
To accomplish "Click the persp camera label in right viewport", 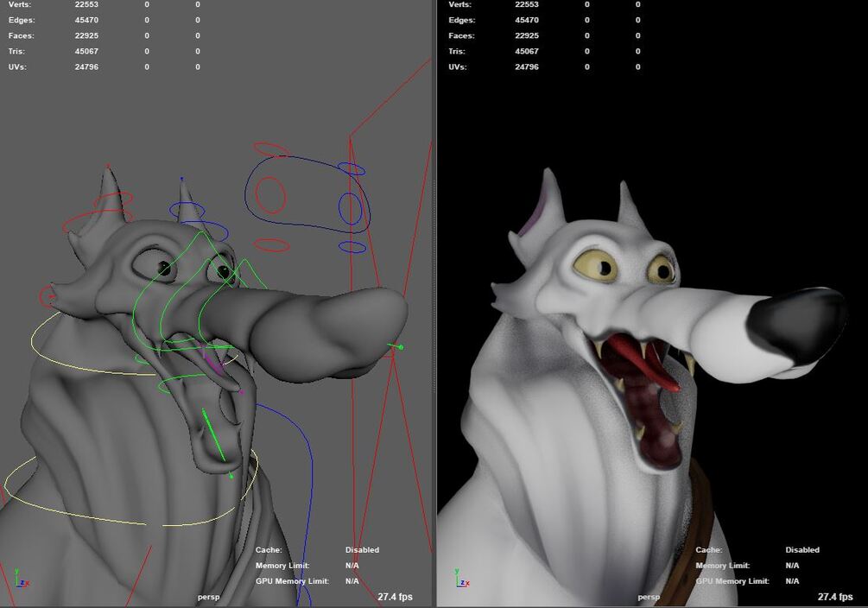I will tap(648, 596).
